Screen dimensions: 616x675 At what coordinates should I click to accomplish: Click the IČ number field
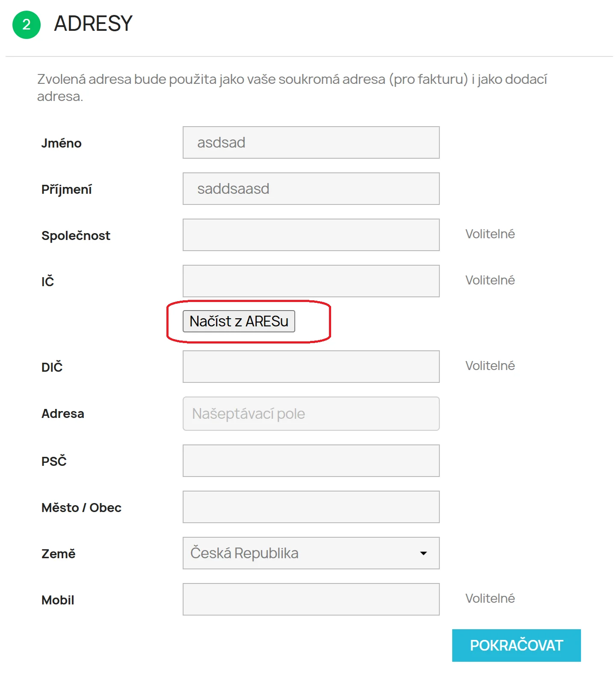(x=311, y=281)
